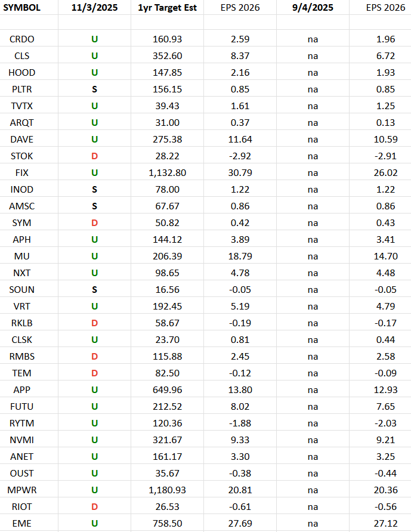Click the 1yr Target Est header
The width and height of the screenshot is (411, 532).
pyautogui.click(x=168, y=8)
